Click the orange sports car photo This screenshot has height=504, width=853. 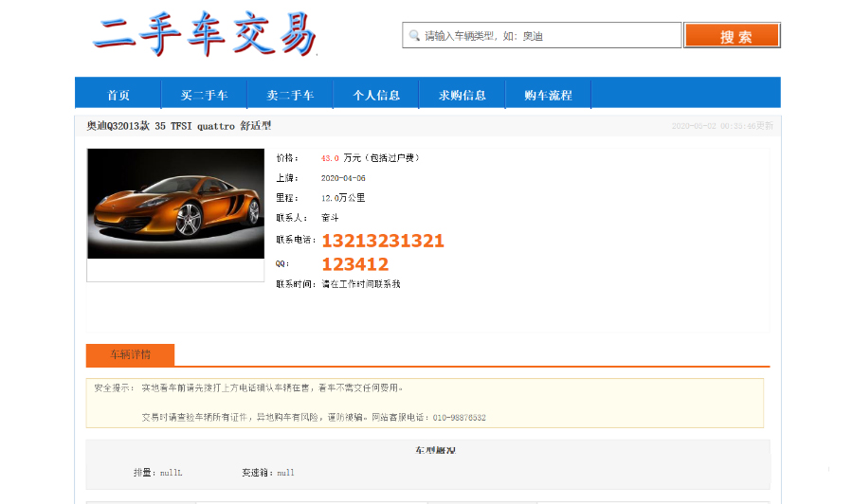[x=175, y=204]
